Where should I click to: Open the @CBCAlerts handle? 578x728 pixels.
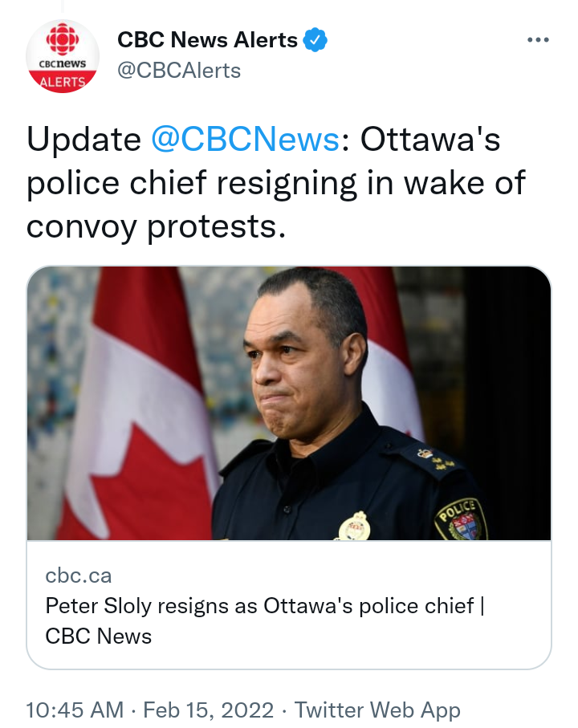(179, 71)
